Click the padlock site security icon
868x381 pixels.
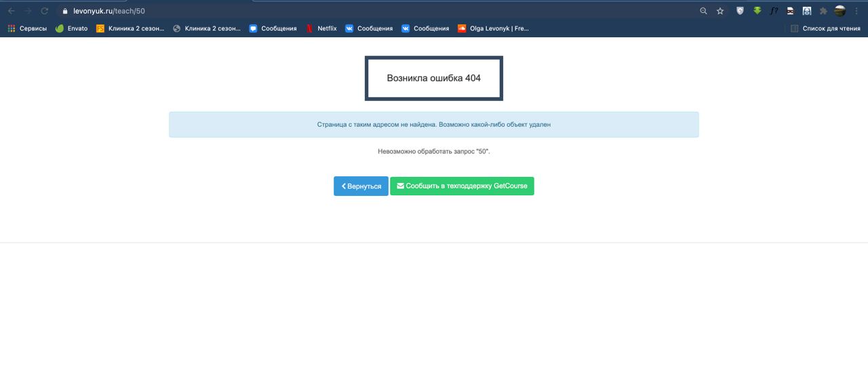coord(65,11)
